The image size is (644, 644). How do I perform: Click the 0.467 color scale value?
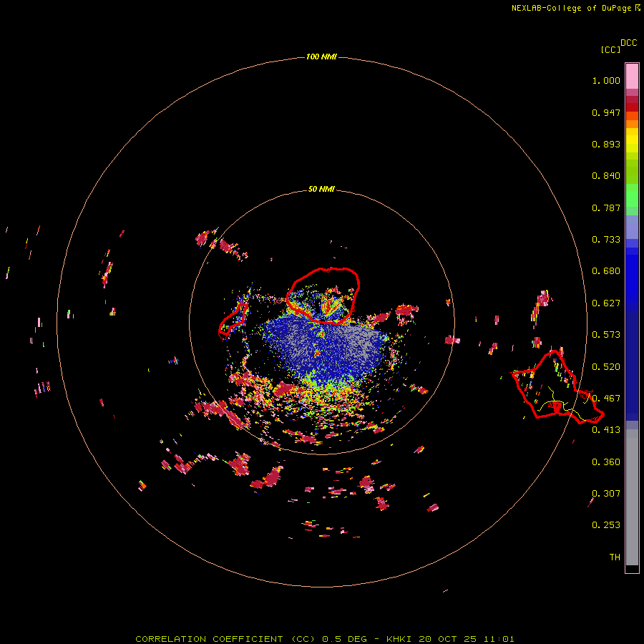606,399
